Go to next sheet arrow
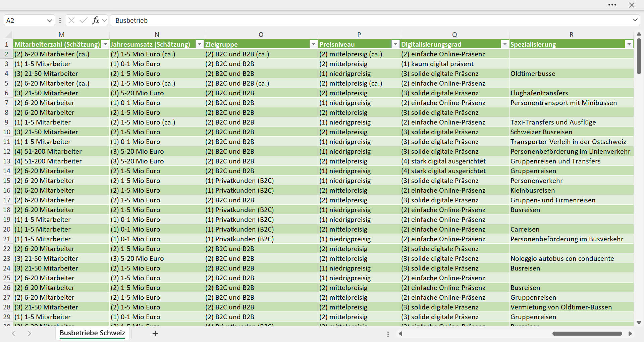This screenshot has width=644, height=342. [30, 334]
